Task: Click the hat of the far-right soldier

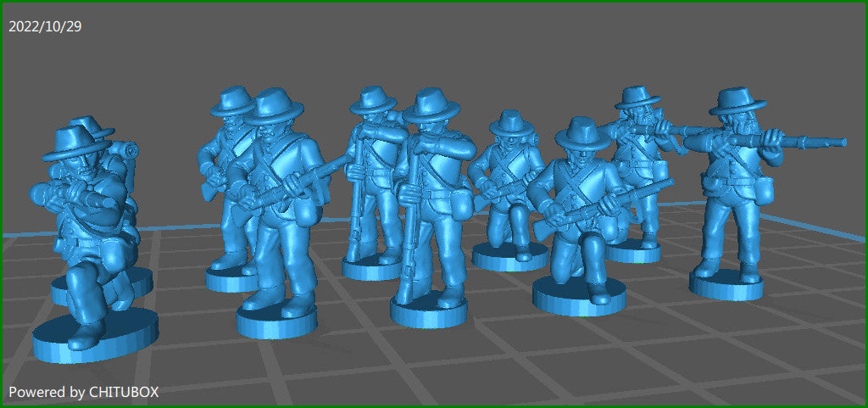Action: click(x=737, y=101)
